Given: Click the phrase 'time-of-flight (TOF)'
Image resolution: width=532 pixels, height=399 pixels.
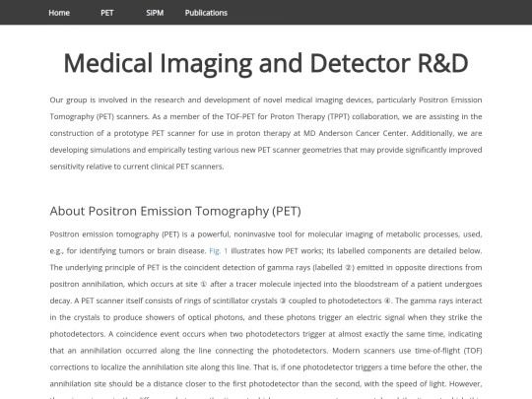Looking at the screenshot, I should [448, 351].
